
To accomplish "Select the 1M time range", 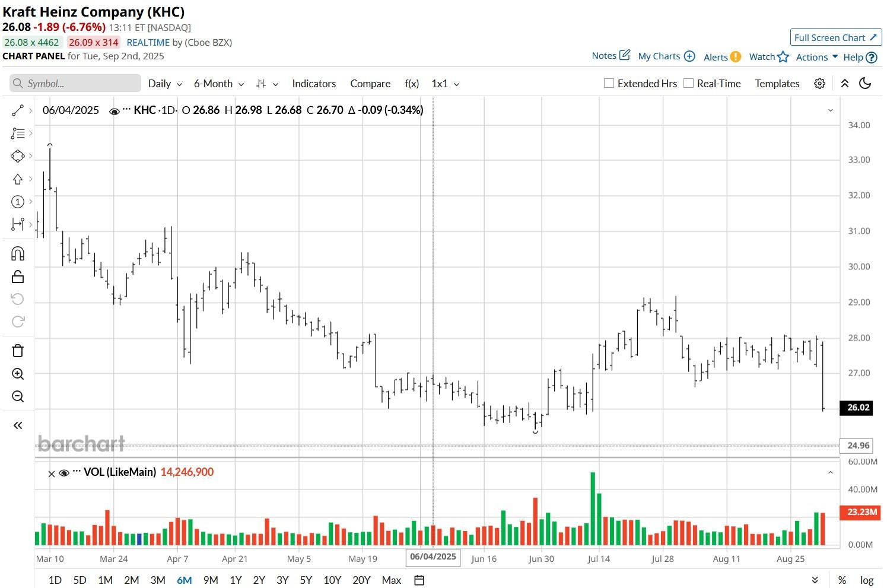I will point(105,580).
